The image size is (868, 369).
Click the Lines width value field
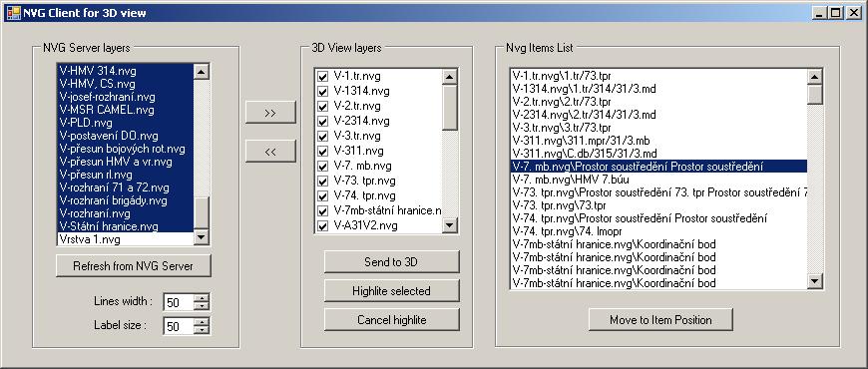click(180, 302)
